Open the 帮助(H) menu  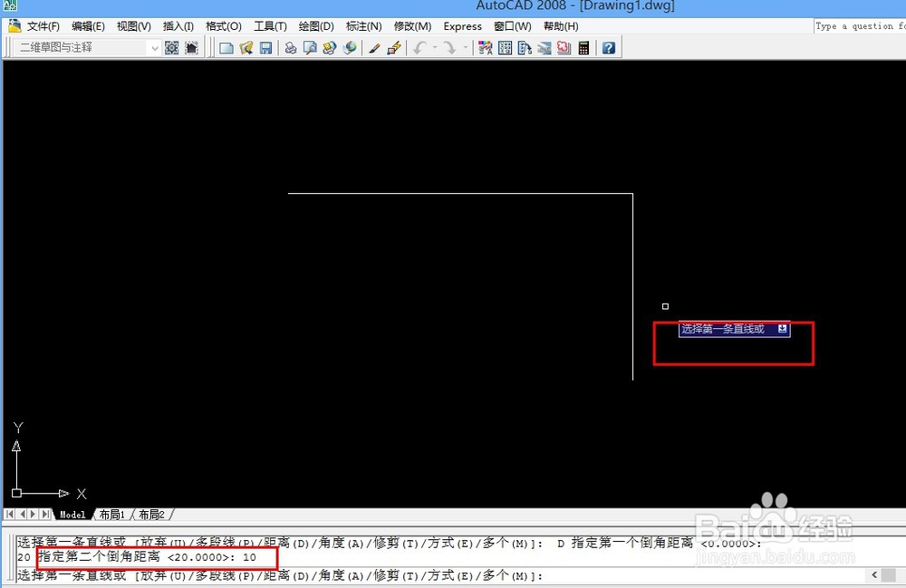click(x=561, y=26)
